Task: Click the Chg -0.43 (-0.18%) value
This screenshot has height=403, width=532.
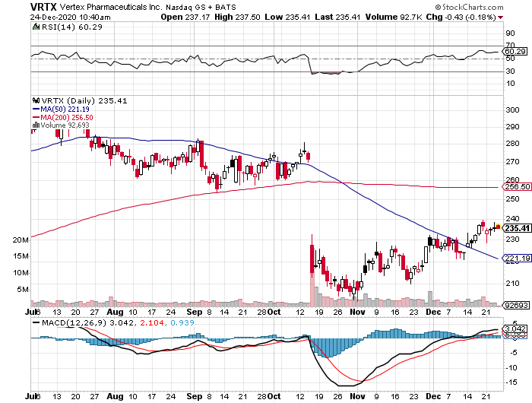Action: [x=461, y=17]
